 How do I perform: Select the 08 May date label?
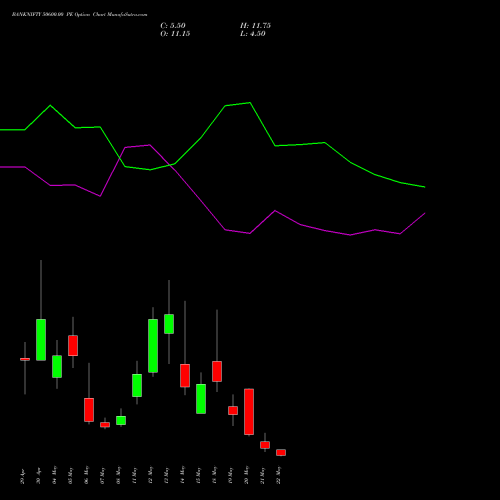pos(118,475)
